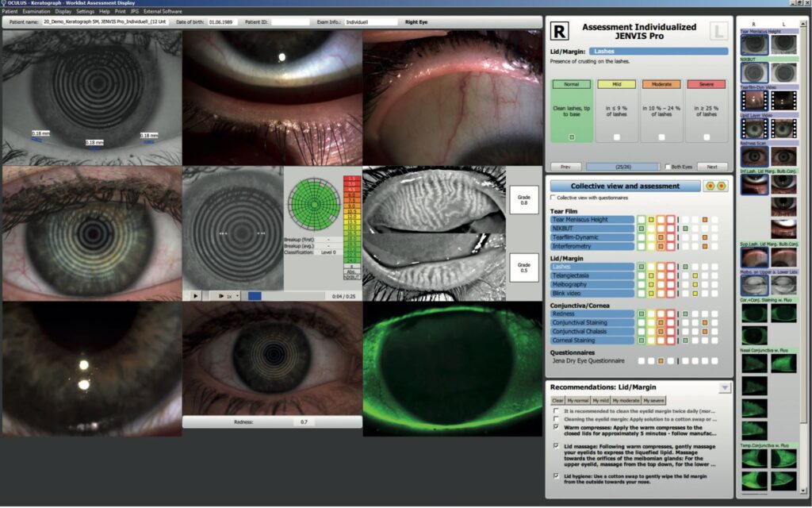This screenshot has height=508, width=812.
Task: Click the Prev button
Action: (565, 167)
